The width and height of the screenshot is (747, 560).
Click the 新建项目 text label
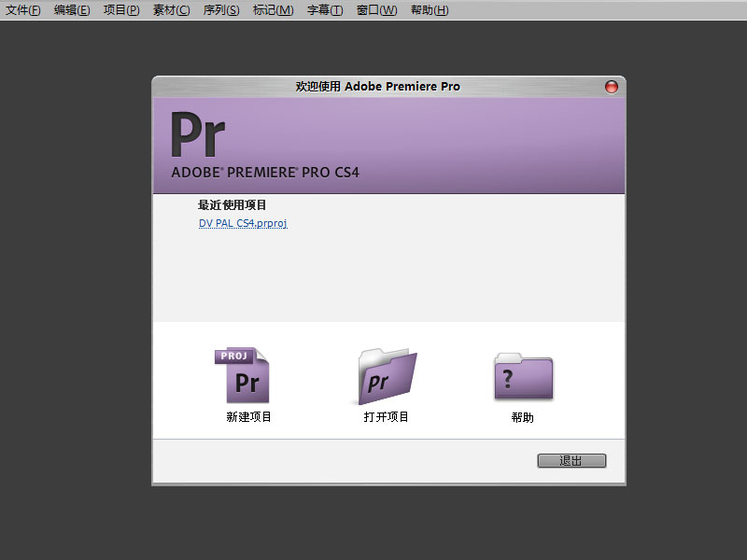click(248, 417)
